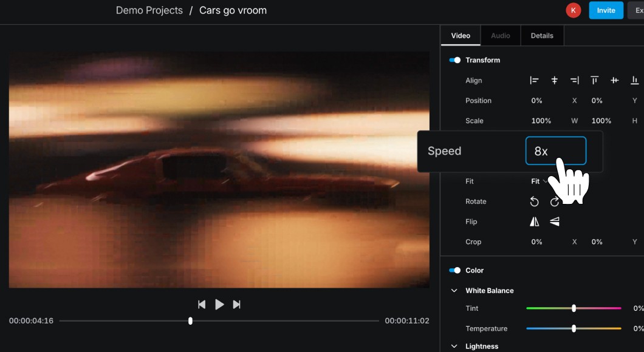
Task: Click the current time 00:00:04:16
Action: point(31,321)
